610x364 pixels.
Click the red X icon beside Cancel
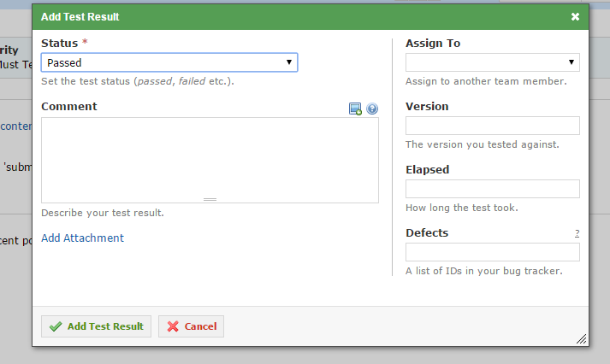click(x=173, y=326)
